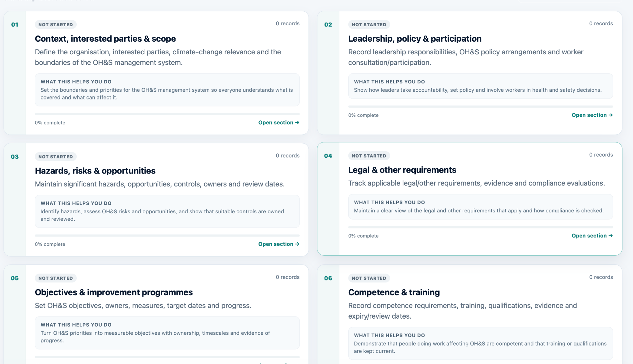Click the 'Legal & other requirements' heading
This screenshot has width=633, height=364.
click(402, 170)
